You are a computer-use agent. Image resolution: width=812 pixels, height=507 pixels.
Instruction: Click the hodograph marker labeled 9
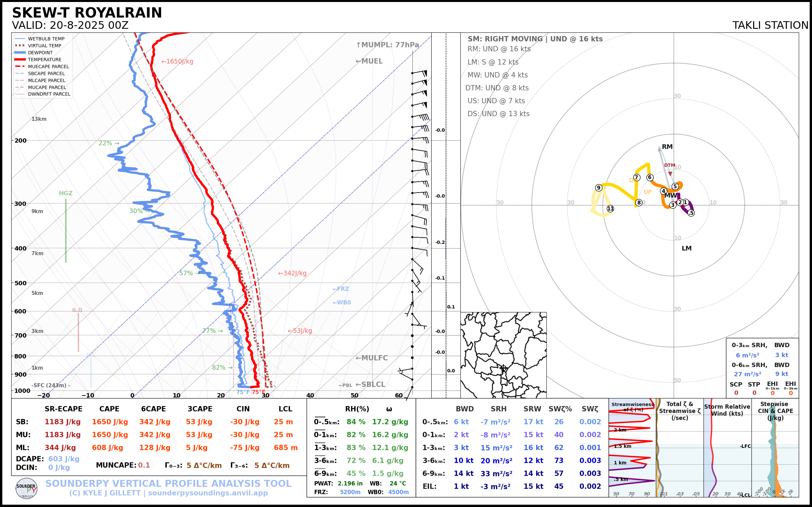coord(599,188)
